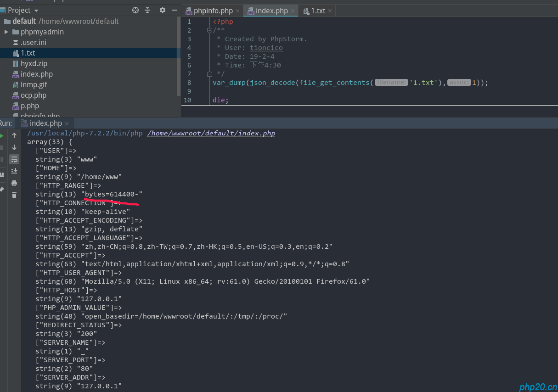The image size is (558, 392).
Task: Select index.php tab in Run panel
Action: pyautogui.click(x=45, y=123)
